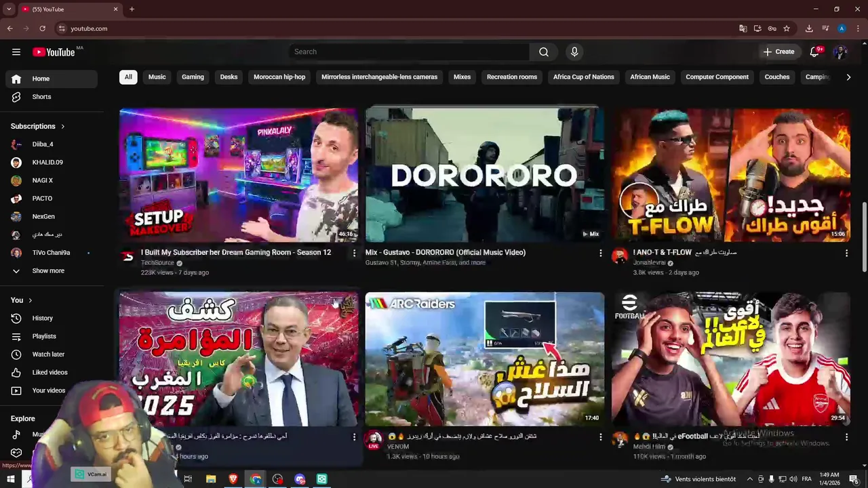Select the Africa Cup of Nations chip
Screen dimensions: 868x488
[583, 77]
